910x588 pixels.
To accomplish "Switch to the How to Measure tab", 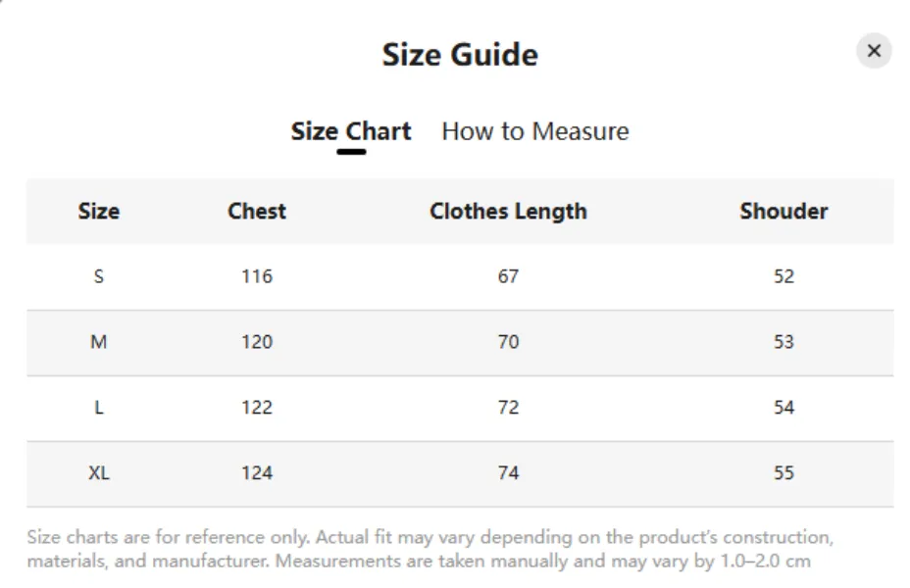I will [535, 131].
